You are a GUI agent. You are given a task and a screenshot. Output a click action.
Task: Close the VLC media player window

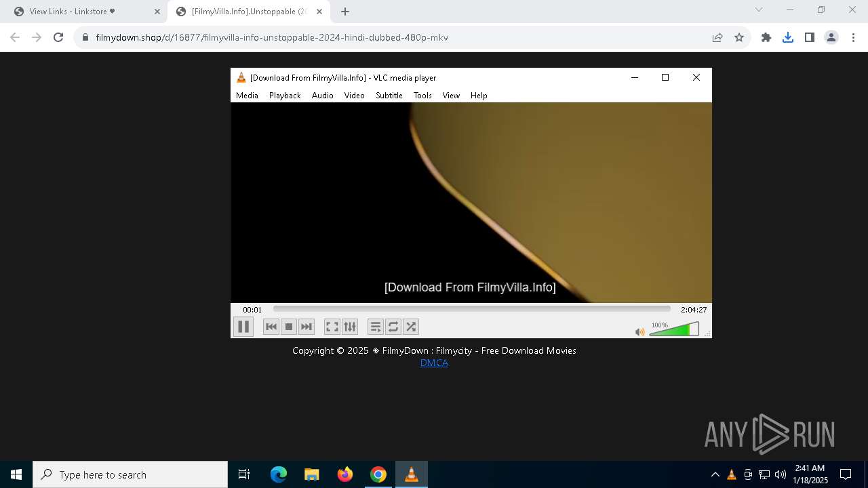(696, 77)
